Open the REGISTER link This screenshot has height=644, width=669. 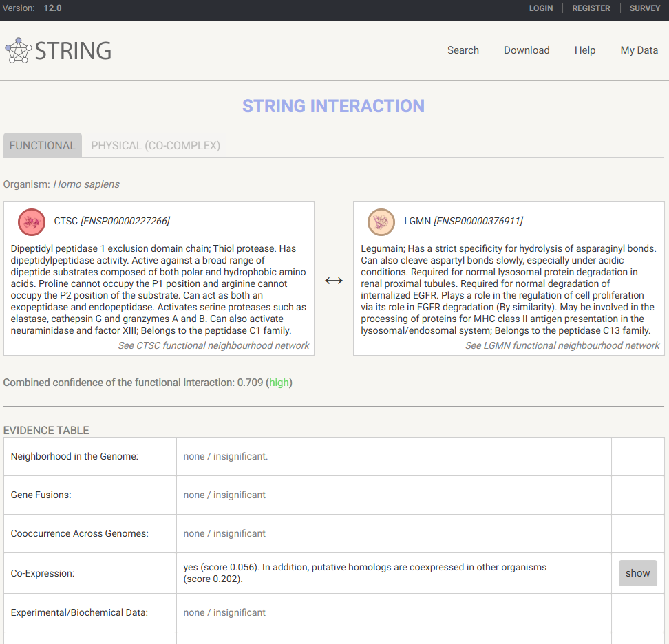pyautogui.click(x=591, y=8)
